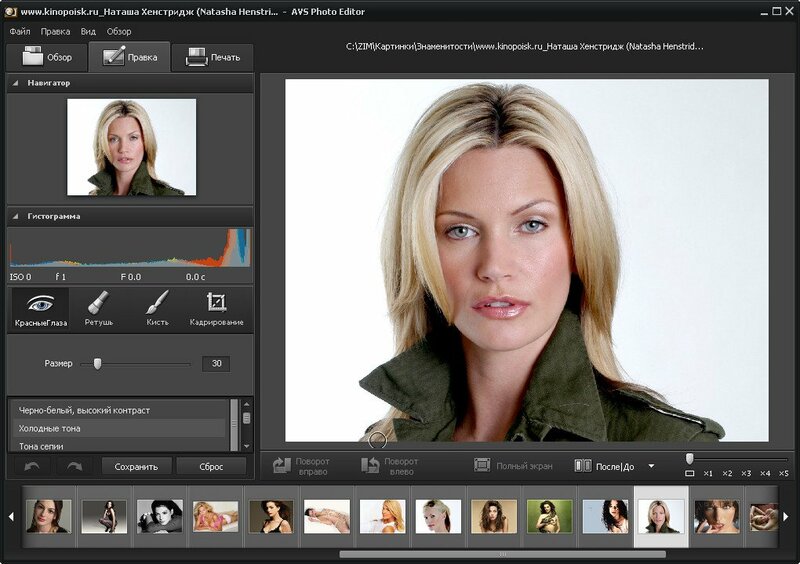Viewport: 800px width, 564px height.
Task: Toggle the После|До before-after view
Action: pos(605,466)
